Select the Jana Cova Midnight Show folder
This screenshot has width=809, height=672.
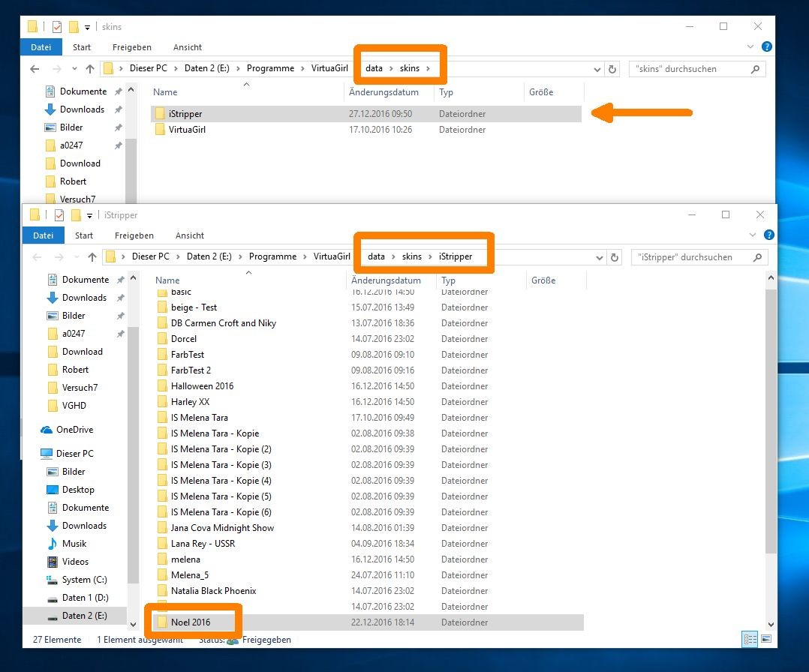368,528
